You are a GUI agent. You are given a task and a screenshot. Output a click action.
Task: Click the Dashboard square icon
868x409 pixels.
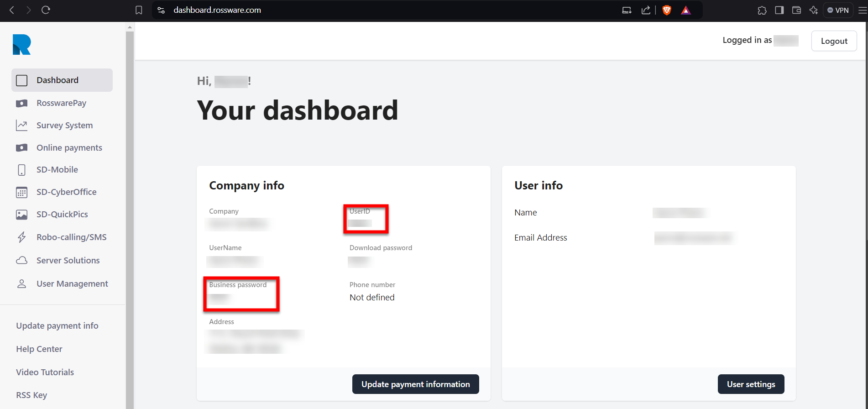21,81
